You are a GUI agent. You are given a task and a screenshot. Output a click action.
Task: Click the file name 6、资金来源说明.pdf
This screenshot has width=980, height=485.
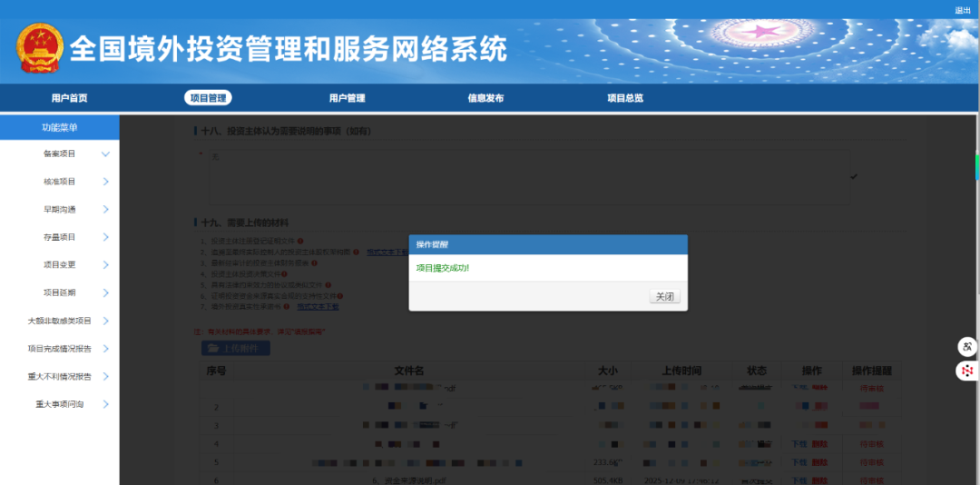coord(408,480)
